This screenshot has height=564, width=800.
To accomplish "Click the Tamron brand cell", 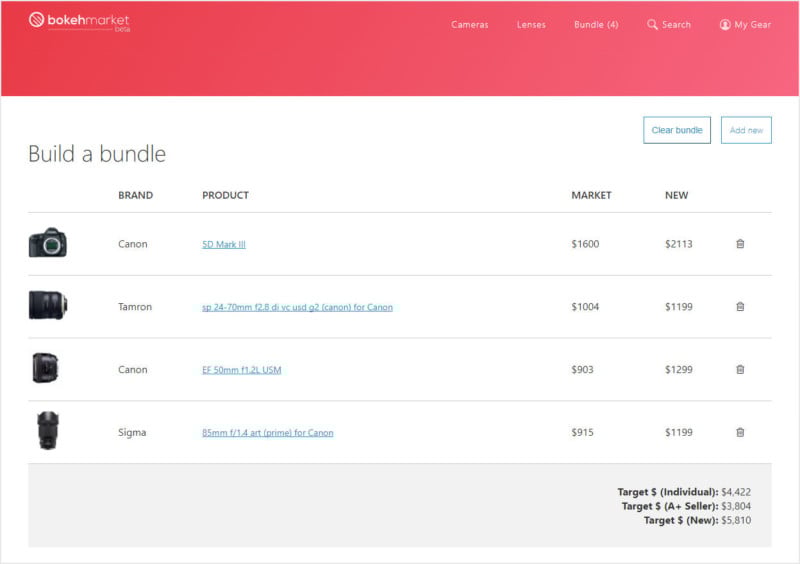I will coord(135,307).
